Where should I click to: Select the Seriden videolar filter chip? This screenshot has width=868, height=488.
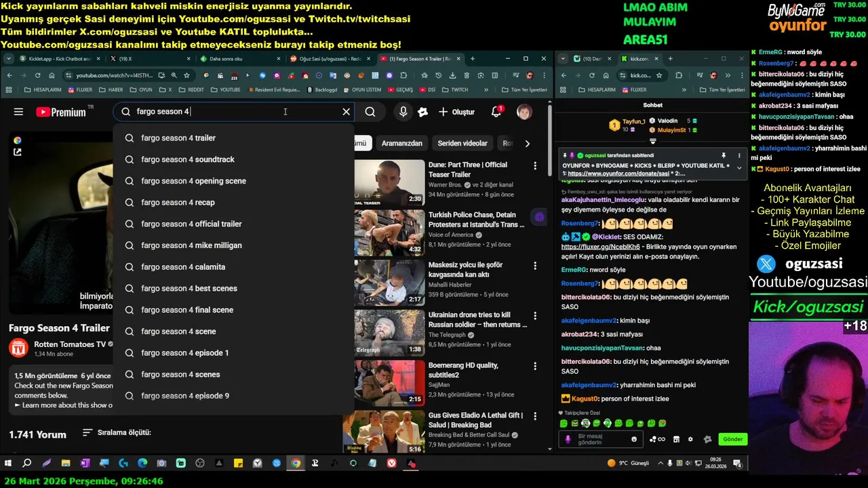click(x=462, y=143)
